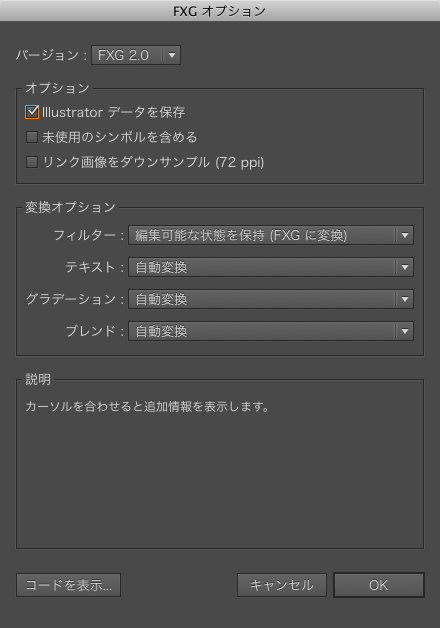This screenshot has height=628, width=440.
Task: Click the キャンセル button
Action: (x=282, y=585)
